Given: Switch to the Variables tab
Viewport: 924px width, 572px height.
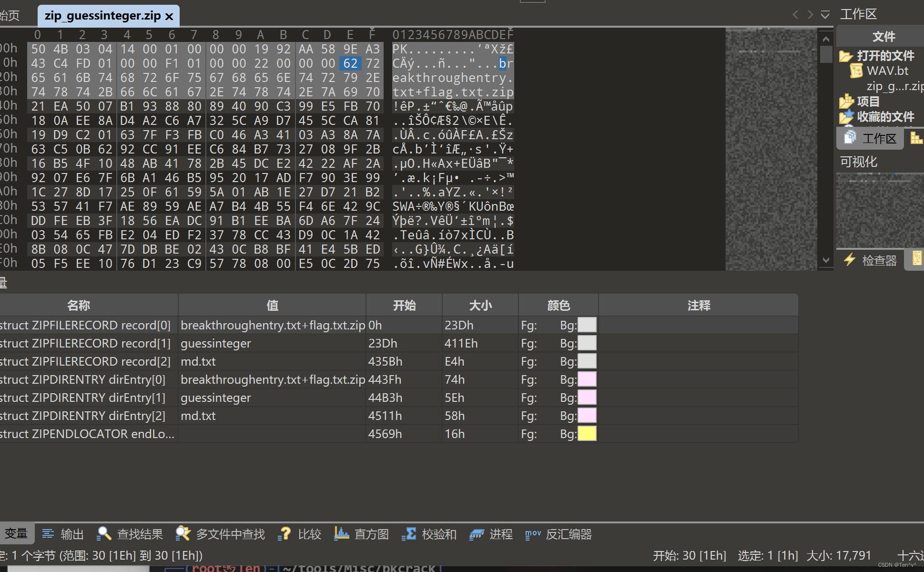Looking at the screenshot, I should point(16,534).
